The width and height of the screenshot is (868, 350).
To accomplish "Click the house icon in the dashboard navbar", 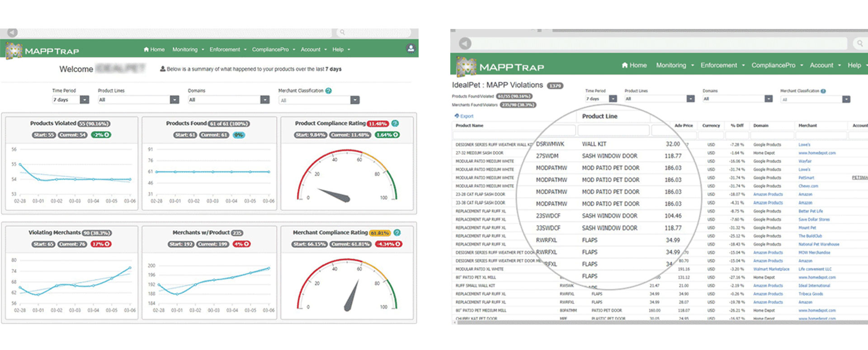I will [146, 49].
